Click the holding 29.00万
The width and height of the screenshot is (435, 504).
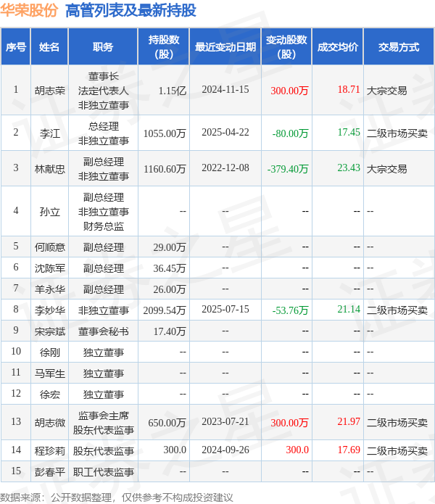point(170,247)
